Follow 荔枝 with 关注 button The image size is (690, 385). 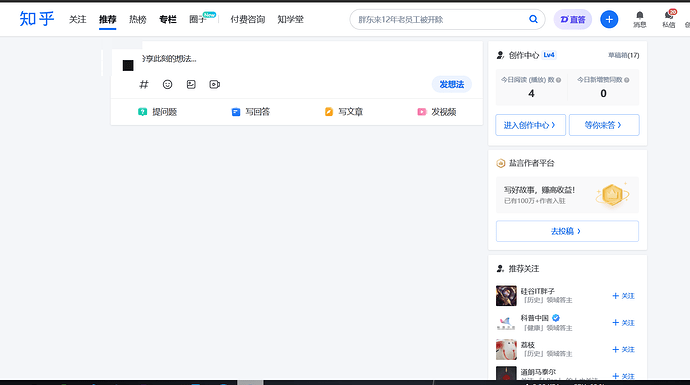pos(623,349)
